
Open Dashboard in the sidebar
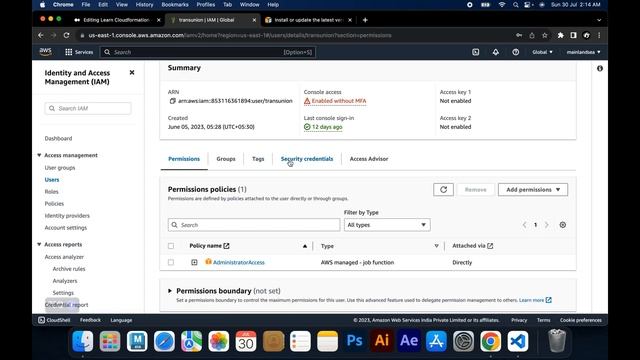pyautogui.click(x=58, y=138)
